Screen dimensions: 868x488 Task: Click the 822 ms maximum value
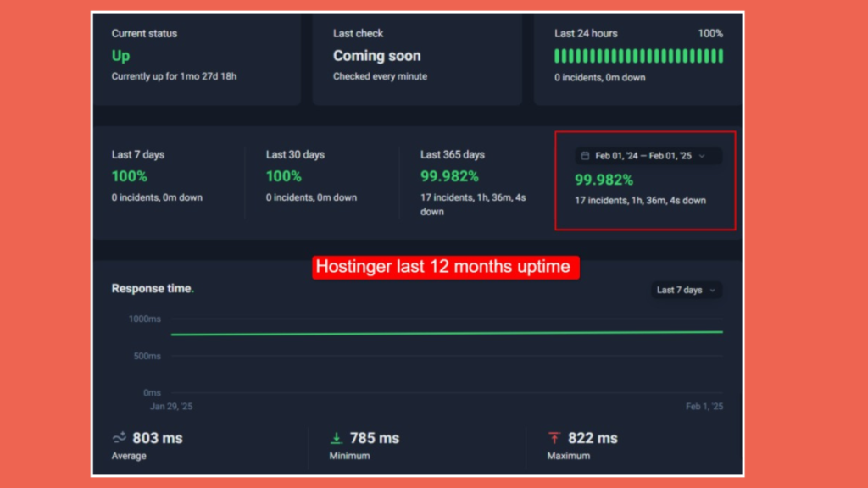click(593, 438)
